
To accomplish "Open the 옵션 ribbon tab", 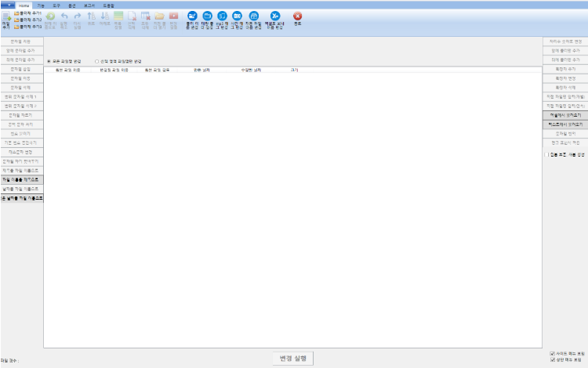I will click(72, 5).
